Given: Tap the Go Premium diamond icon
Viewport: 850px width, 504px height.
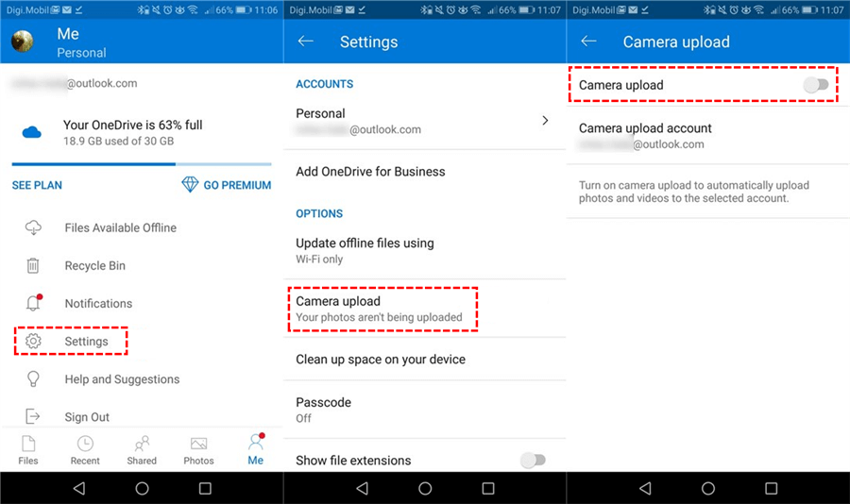Looking at the screenshot, I should [x=190, y=185].
